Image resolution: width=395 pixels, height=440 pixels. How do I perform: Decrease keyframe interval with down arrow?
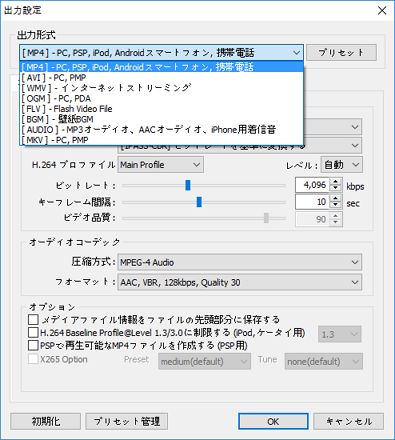(336, 205)
